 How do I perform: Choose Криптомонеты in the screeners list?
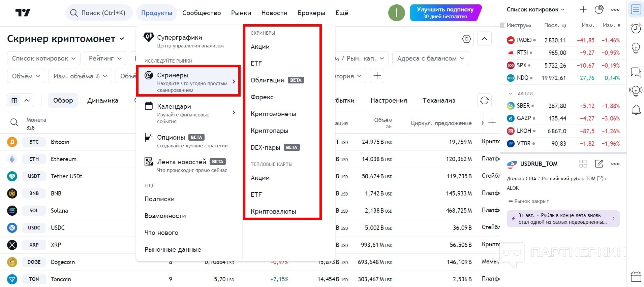(273, 114)
